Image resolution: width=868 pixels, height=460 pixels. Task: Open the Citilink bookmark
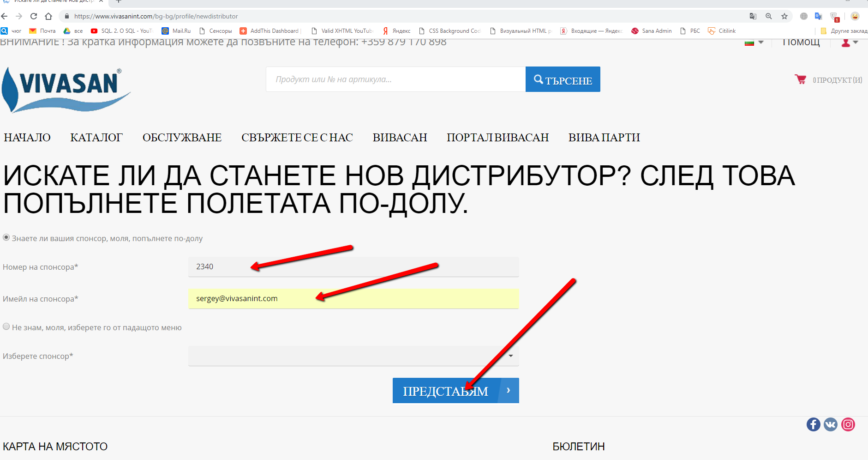coord(722,31)
